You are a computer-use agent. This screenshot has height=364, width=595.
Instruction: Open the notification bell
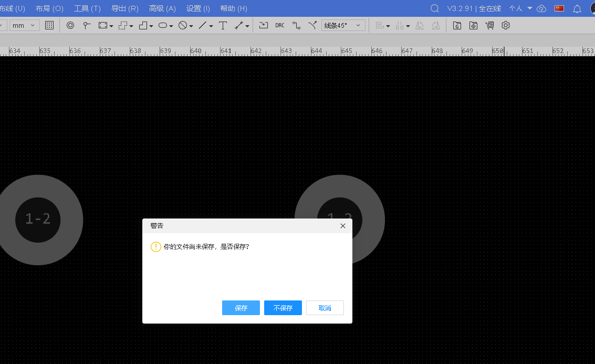pos(577,8)
